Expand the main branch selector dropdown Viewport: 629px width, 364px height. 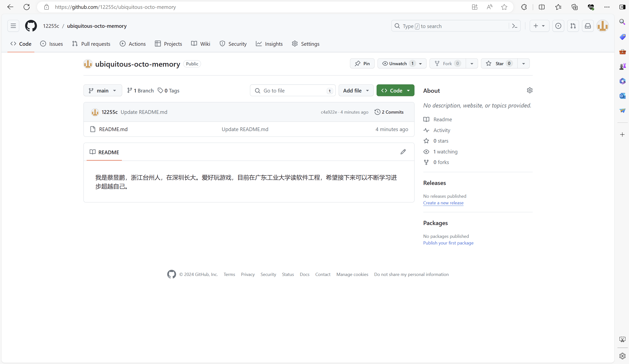103,91
